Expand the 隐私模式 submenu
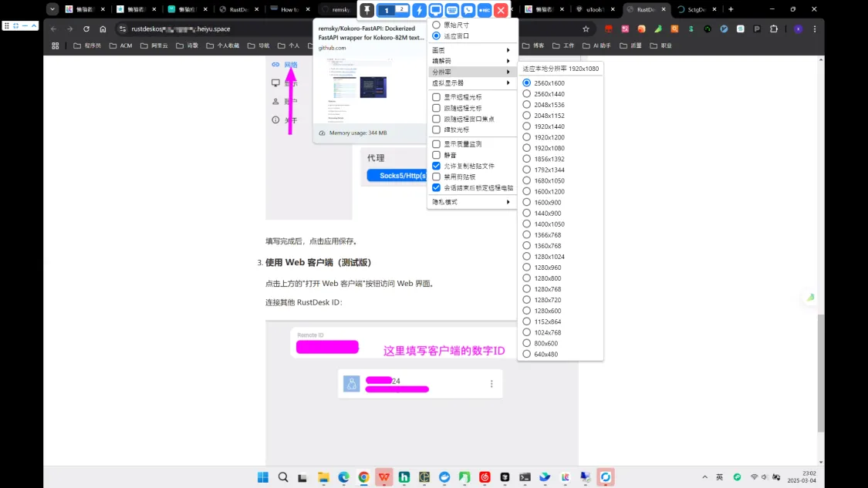This screenshot has width=868, height=488. coord(471,202)
